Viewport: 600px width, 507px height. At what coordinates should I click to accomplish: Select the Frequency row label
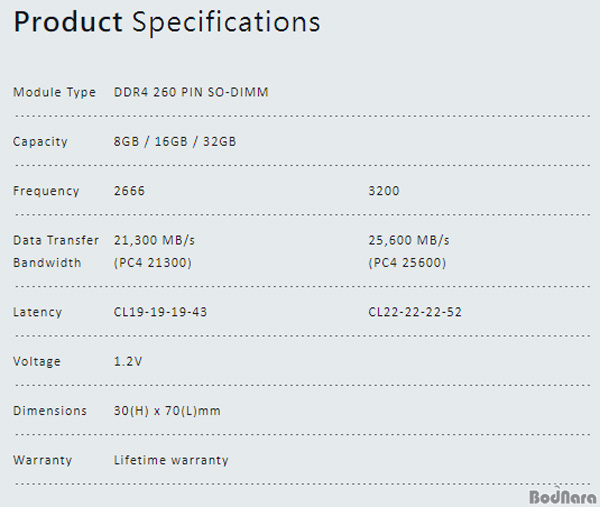coord(46,191)
